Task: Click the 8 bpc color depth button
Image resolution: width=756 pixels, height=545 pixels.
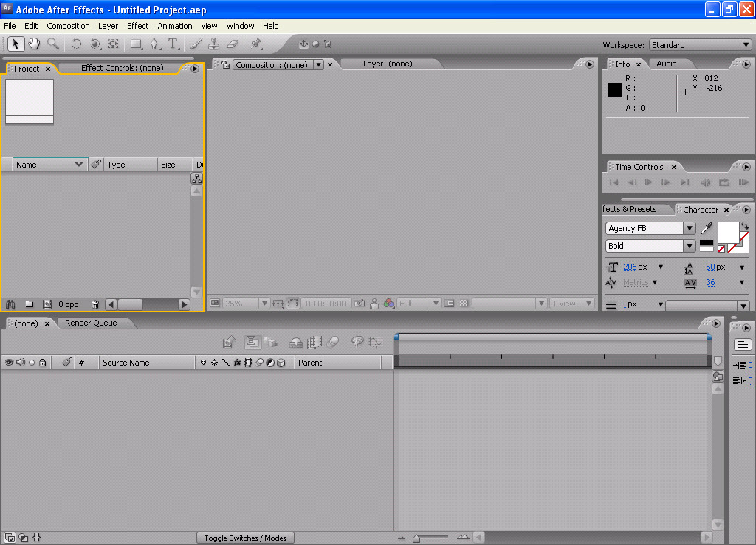Action: pos(68,304)
